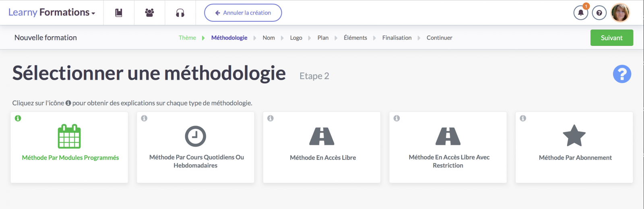Click the Sélectionner une méthodologie heading
The image size is (644, 209).
click(149, 73)
